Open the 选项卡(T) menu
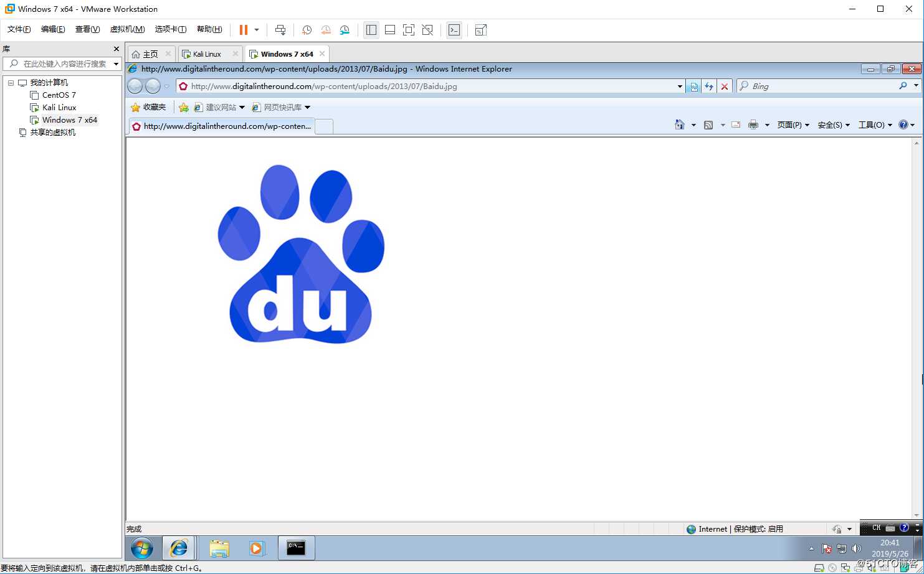Viewport: 924px width, 574px height. tap(171, 29)
